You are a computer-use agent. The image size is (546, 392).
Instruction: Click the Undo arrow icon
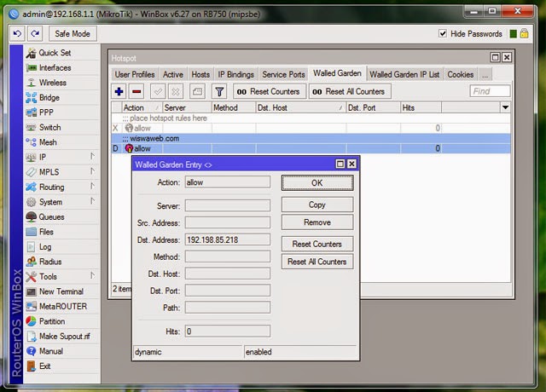point(17,34)
